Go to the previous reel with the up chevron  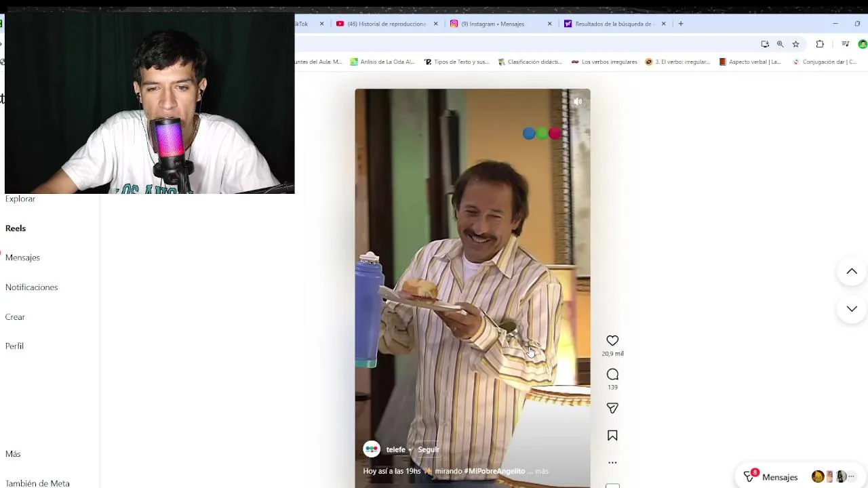point(852,271)
